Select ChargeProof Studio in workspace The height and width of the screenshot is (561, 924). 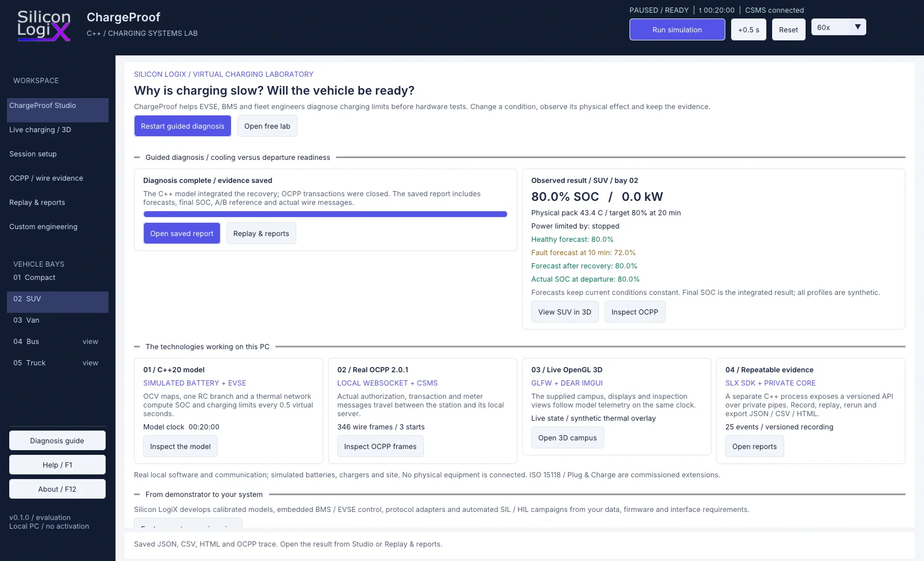click(58, 110)
